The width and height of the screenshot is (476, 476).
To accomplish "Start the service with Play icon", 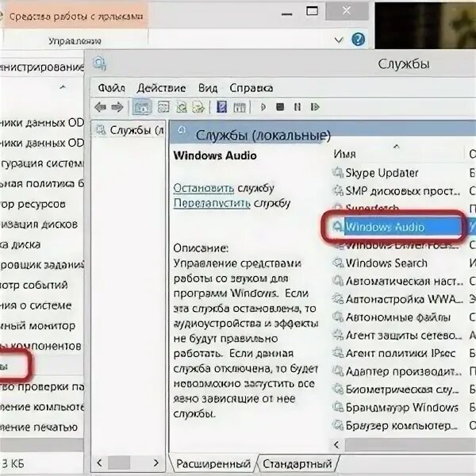I will tap(263, 107).
